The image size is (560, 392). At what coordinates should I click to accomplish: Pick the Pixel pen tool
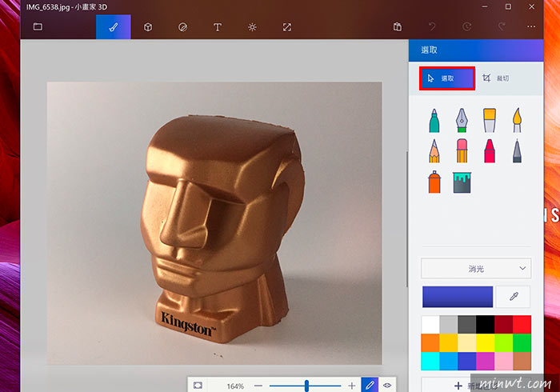(517, 151)
